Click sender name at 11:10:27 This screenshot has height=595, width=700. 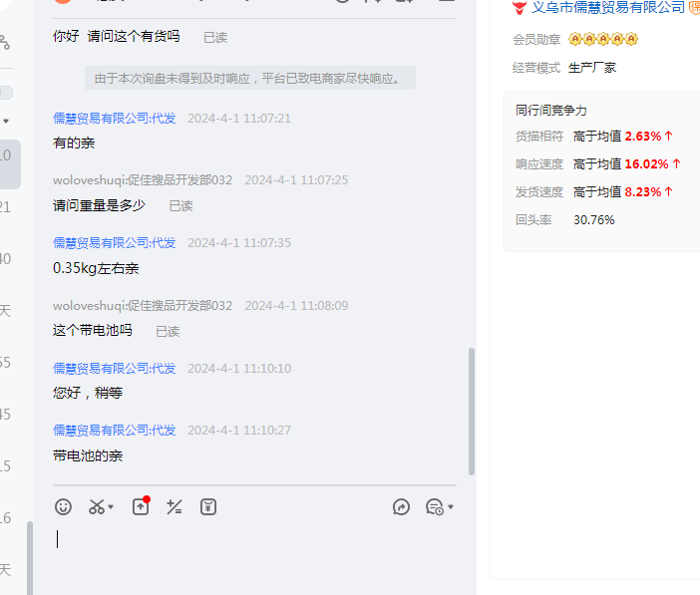pos(115,431)
